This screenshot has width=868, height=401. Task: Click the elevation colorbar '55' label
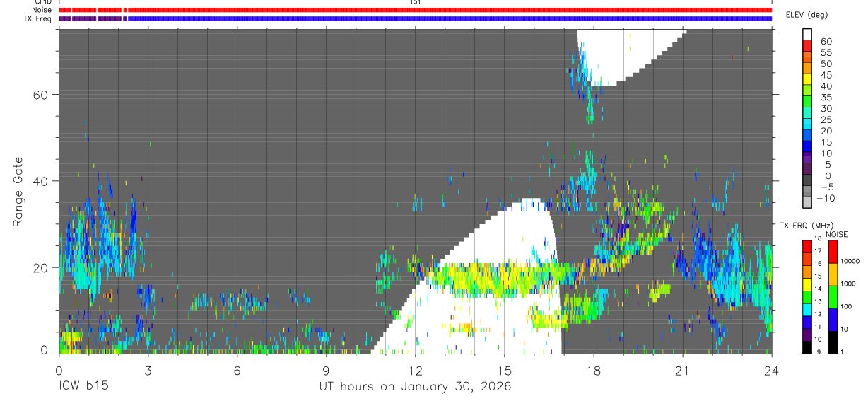tap(826, 53)
